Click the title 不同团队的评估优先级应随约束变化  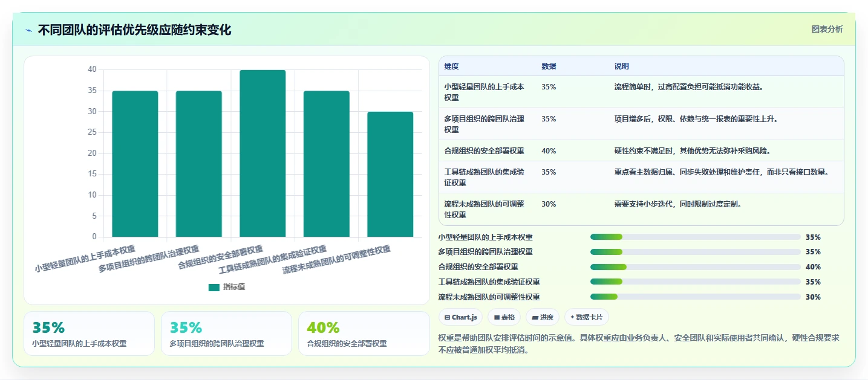click(134, 30)
